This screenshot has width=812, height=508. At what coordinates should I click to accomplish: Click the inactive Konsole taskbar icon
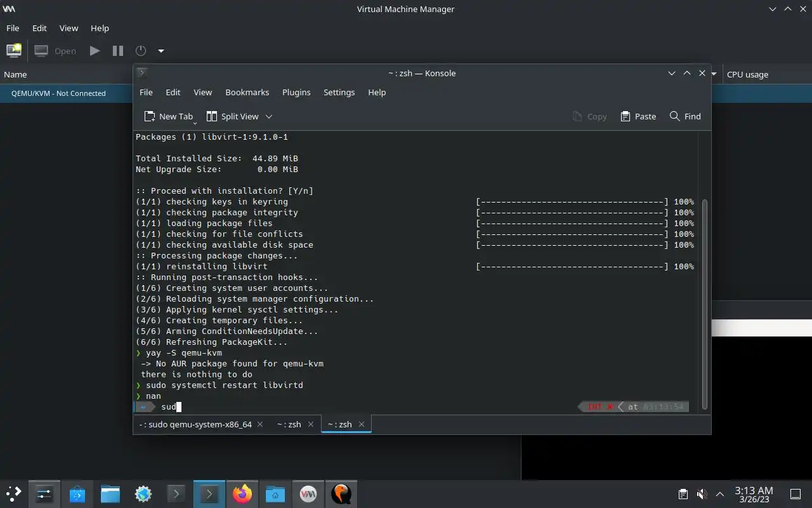click(176, 493)
